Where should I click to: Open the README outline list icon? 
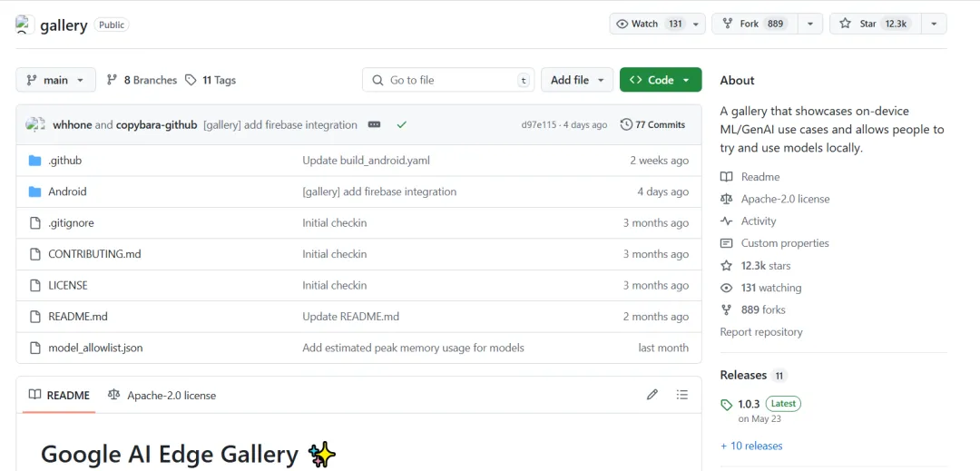pos(681,395)
